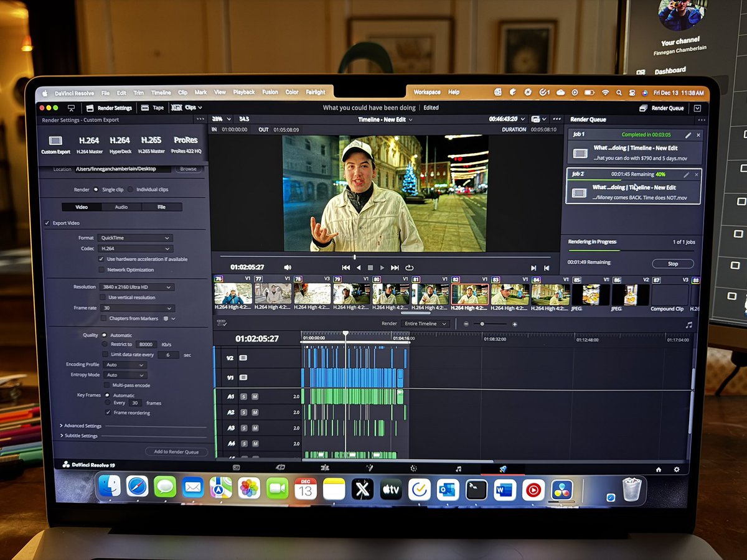Choose the H.265 Master render preset

click(151, 144)
